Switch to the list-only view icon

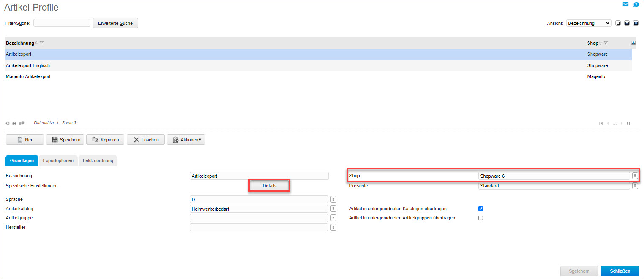tap(618, 23)
